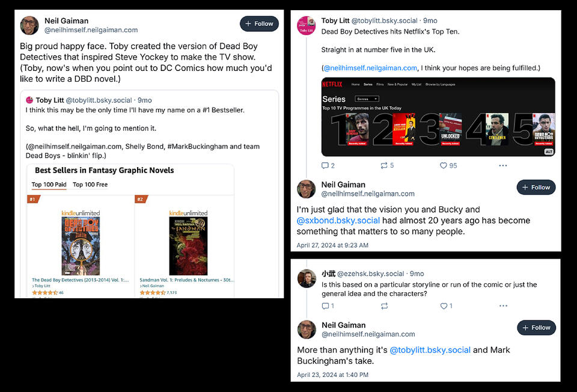Image resolution: width=577 pixels, height=392 pixels.
Task: Like ezehsk's post with 1 like
Action: (444, 306)
